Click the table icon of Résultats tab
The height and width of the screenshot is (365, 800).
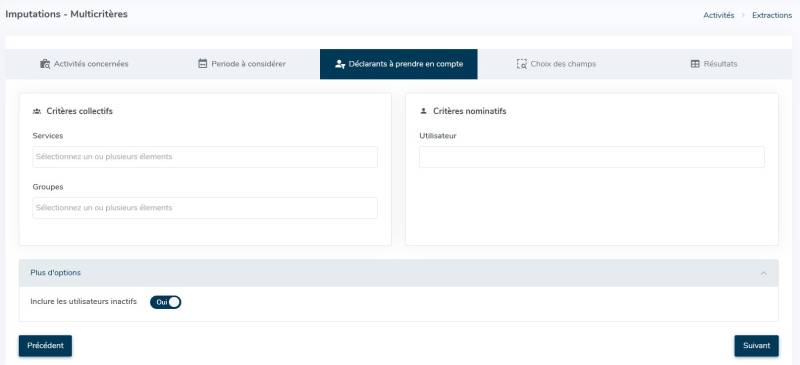coord(695,64)
